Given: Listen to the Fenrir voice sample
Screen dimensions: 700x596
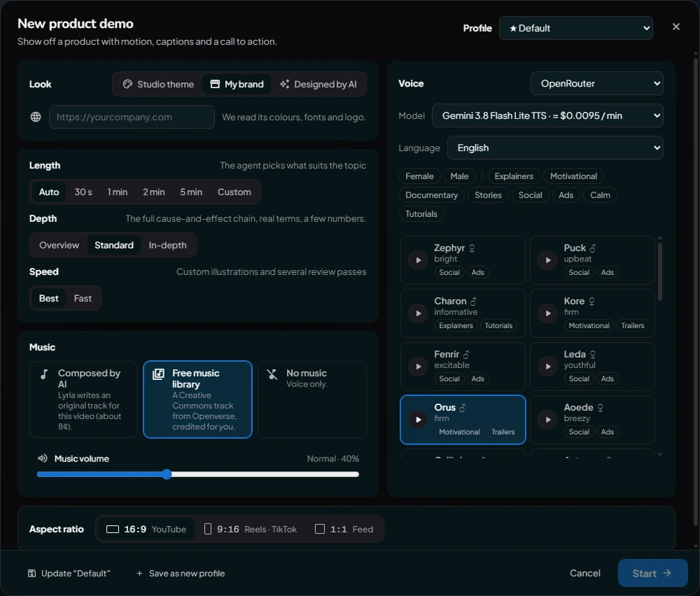Looking at the screenshot, I should pos(419,367).
